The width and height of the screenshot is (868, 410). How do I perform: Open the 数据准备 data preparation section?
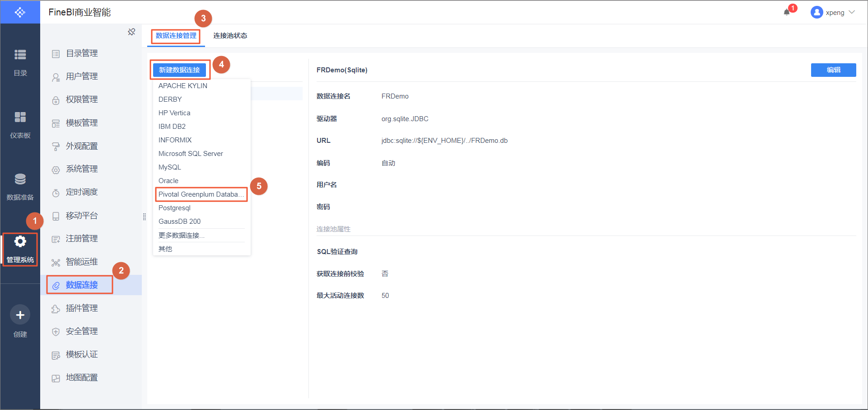20,187
